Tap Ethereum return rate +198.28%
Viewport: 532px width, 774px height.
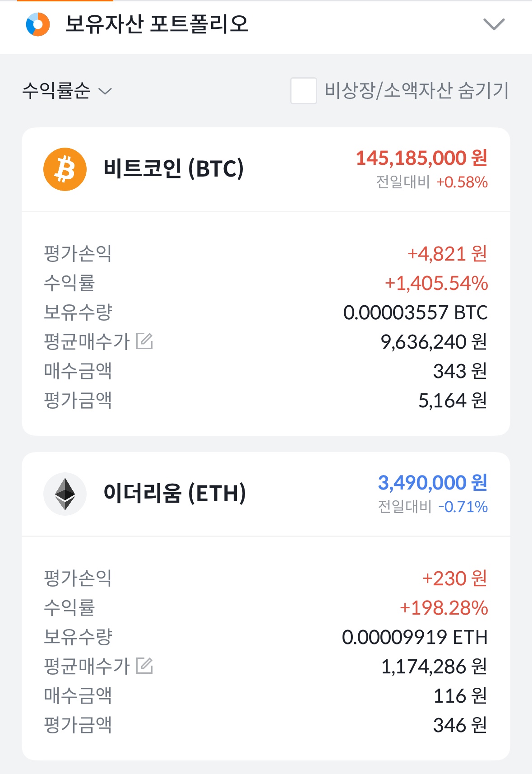444,608
